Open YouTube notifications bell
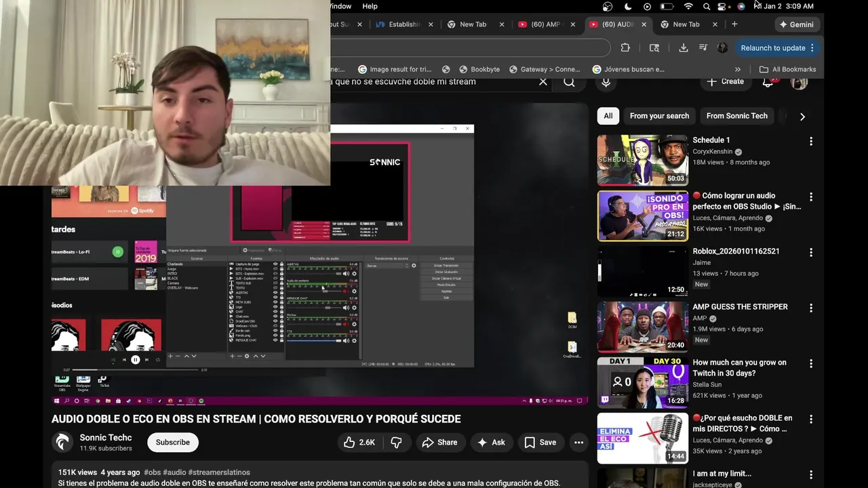This screenshot has height=488, width=868. (x=768, y=81)
